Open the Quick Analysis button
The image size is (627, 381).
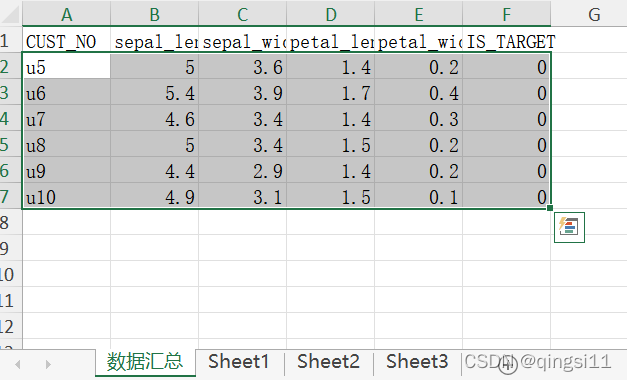point(569,227)
